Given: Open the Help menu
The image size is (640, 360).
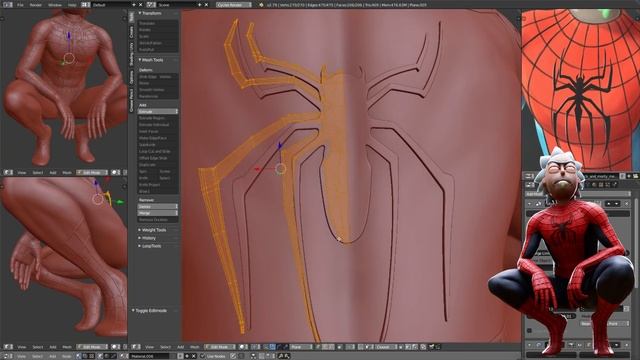Looking at the screenshot, I should pos(72,5).
